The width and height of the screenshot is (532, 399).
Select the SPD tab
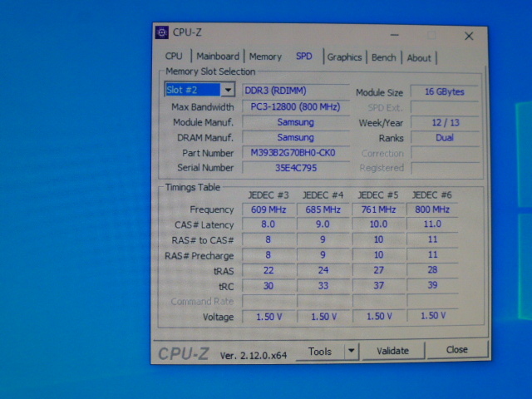point(304,57)
